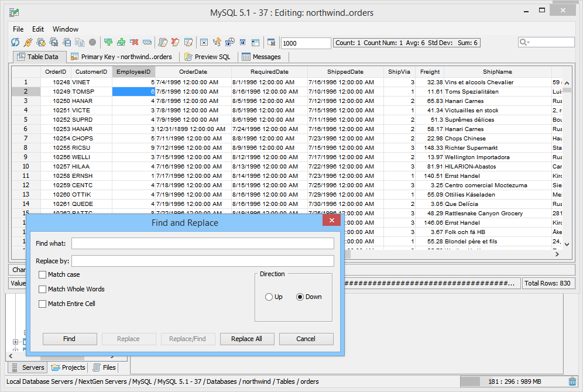This screenshot has width=583, height=392.
Task: Select the cell containing VINET
Action: pos(91,82)
